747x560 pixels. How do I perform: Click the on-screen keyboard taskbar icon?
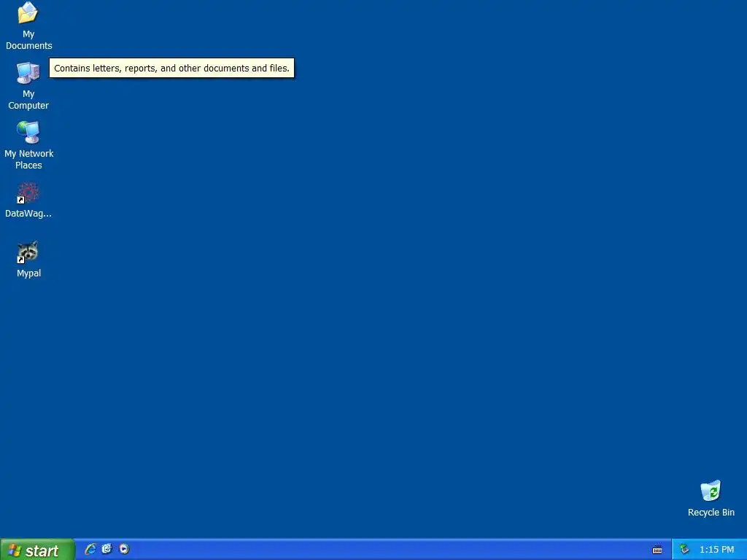(x=657, y=550)
